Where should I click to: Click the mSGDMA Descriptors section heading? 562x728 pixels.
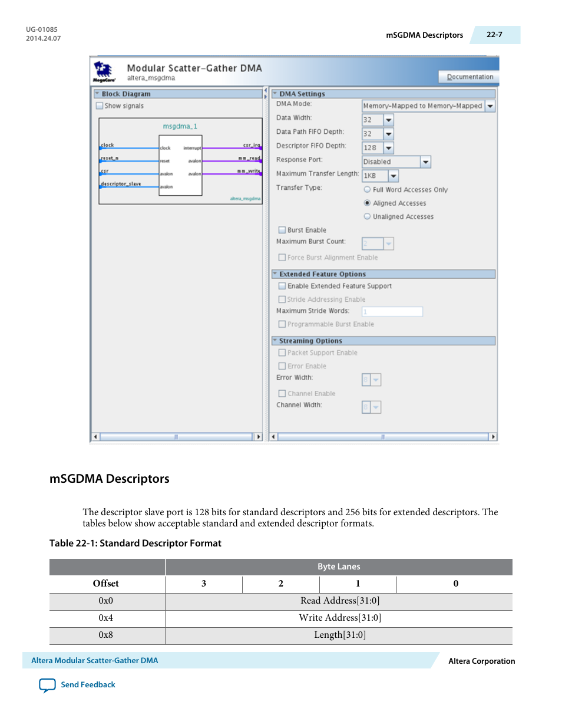110,479
